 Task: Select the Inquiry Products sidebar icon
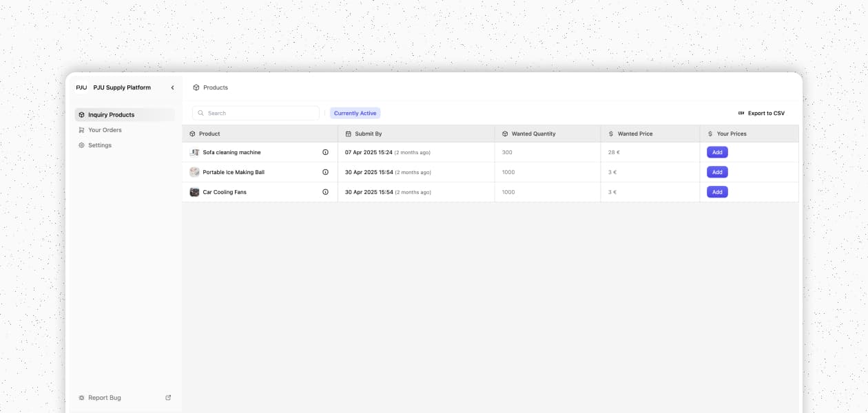(82, 114)
